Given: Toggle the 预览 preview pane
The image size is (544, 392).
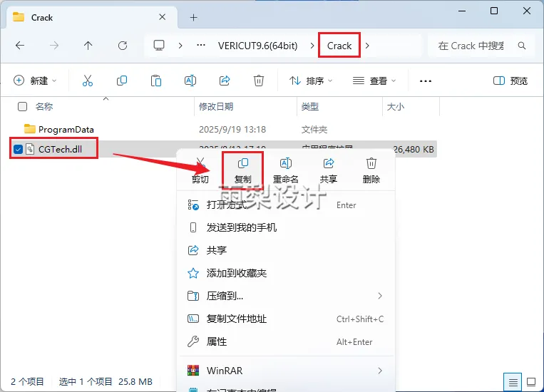Looking at the screenshot, I should (510, 81).
